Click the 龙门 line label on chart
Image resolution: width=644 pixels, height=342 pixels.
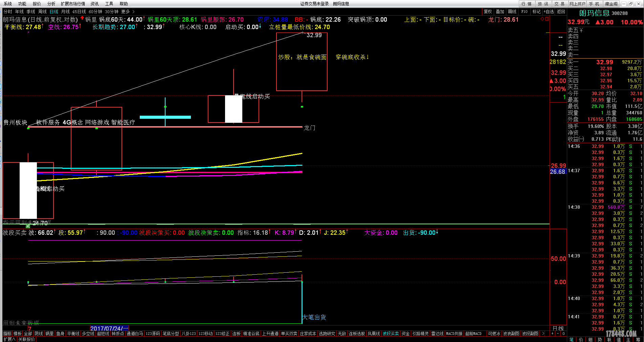[309, 128]
